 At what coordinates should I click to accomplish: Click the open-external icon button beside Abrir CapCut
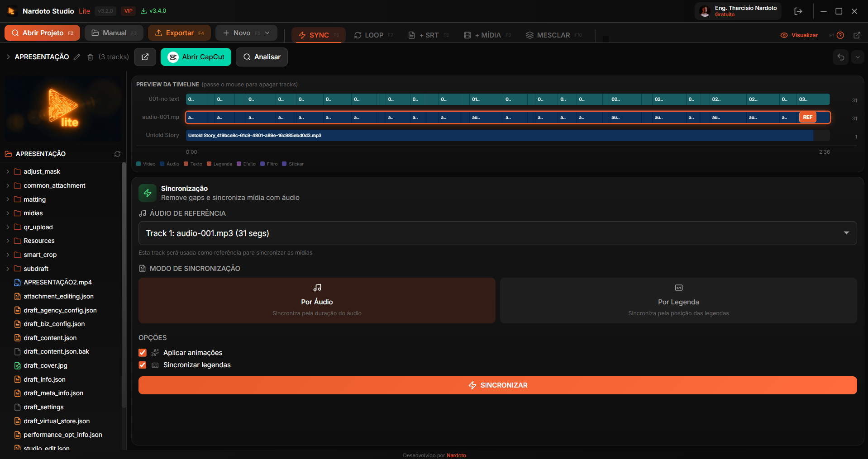tap(145, 57)
